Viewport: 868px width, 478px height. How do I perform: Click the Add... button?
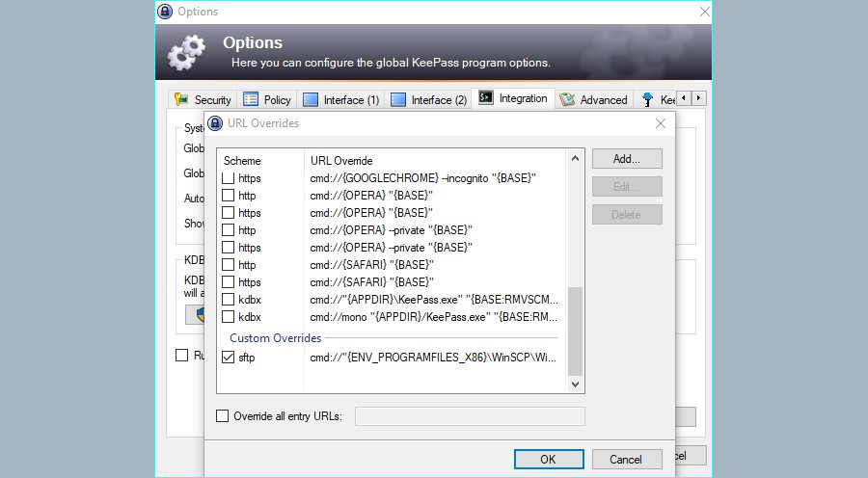click(627, 159)
